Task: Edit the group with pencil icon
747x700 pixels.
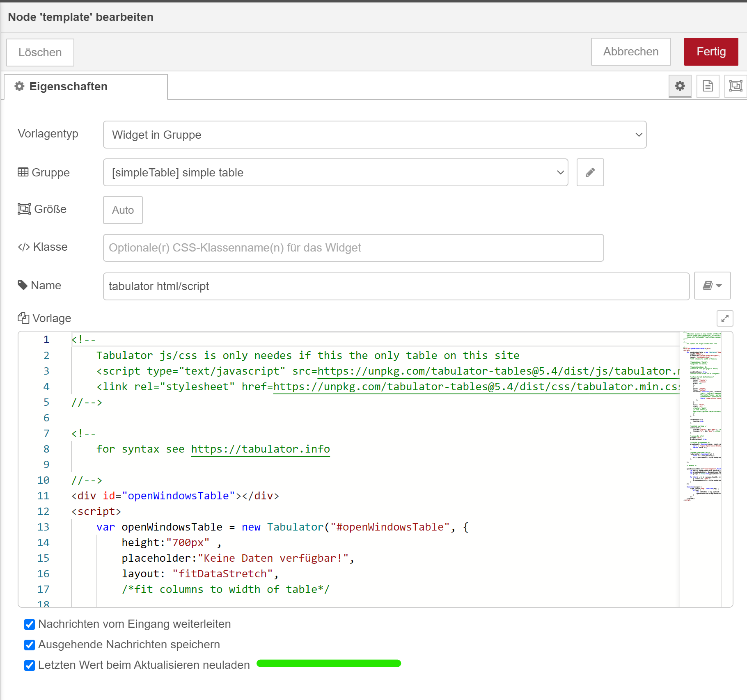Action: click(x=590, y=172)
